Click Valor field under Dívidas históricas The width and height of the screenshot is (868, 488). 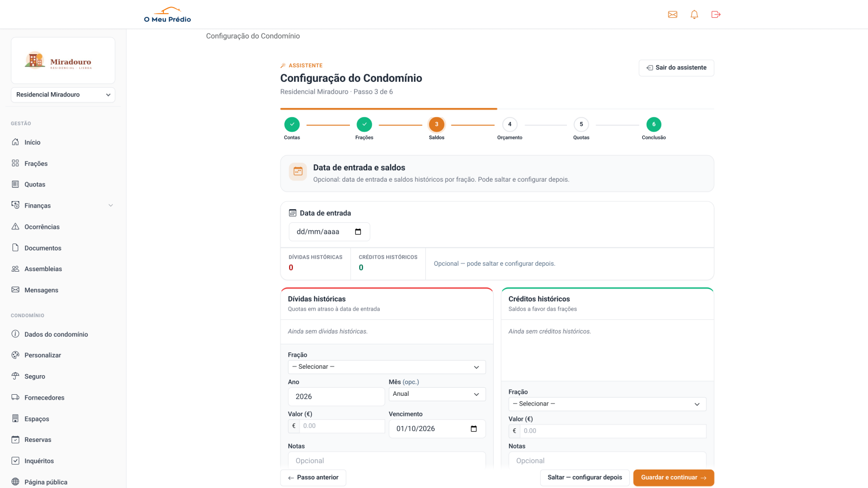point(342,426)
